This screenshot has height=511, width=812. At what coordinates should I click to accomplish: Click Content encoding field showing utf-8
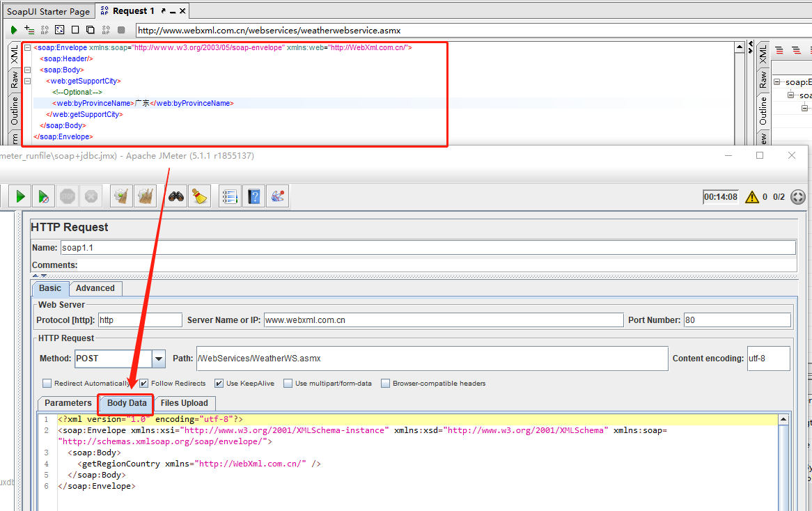[769, 359]
